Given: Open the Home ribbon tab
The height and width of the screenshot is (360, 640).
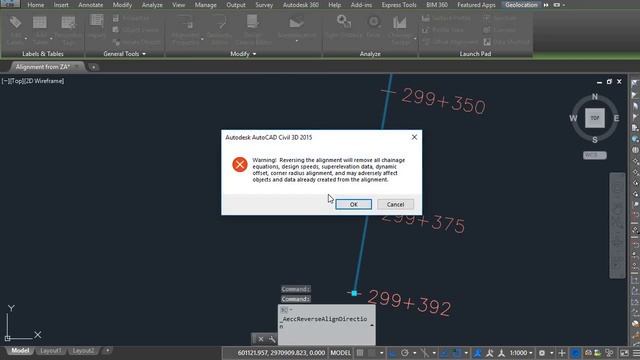Looking at the screenshot, I should point(36,5).
